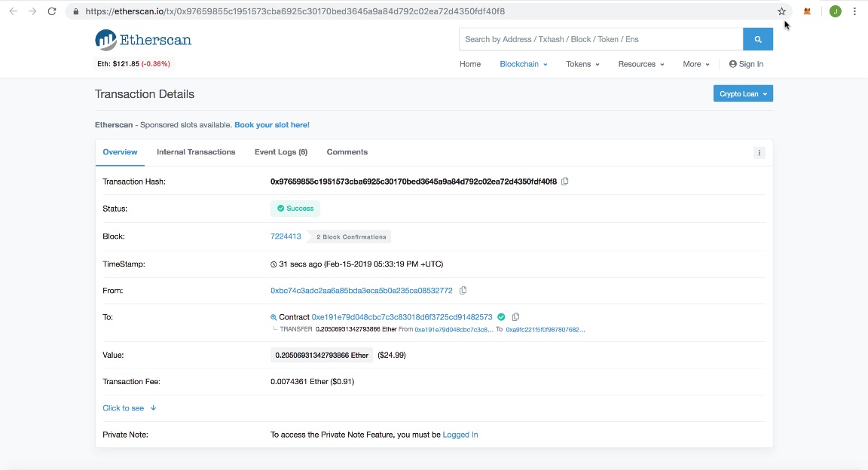Click the Etherscan logo
The height and width of the screenshot is (470, 868).
(143, 40)
